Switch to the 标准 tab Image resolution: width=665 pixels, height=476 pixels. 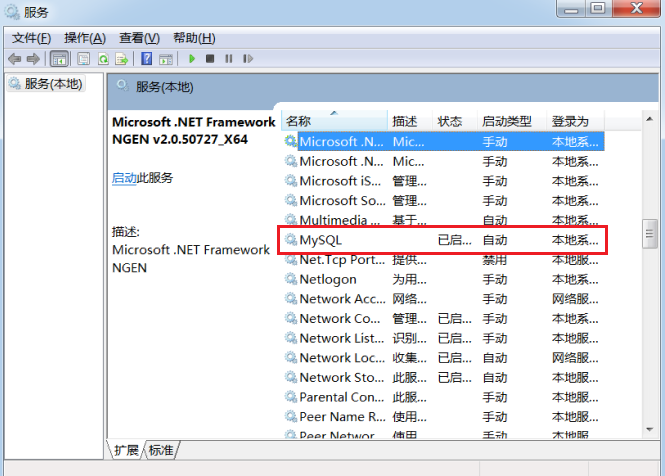(x=161, y=450)
